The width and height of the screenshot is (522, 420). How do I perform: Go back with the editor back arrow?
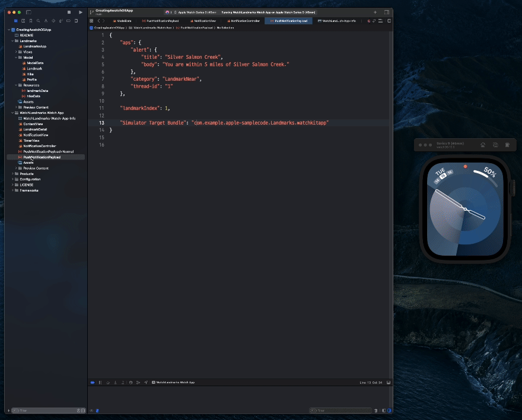coord(98,21)
